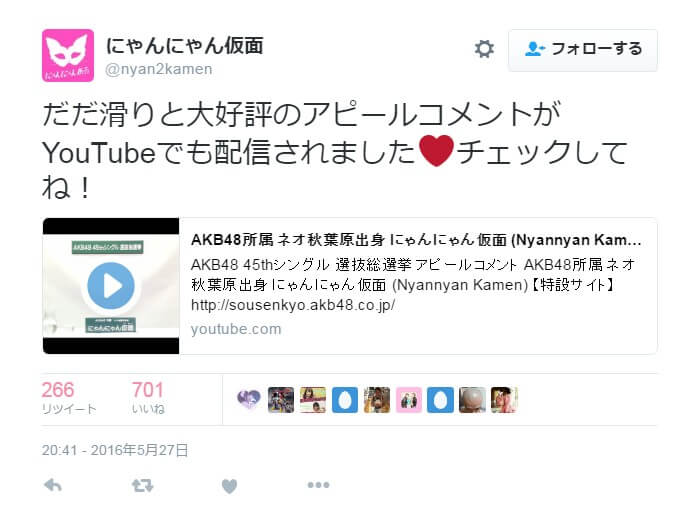
Task: Click the フォローする follow button
Action: (x=583, y=50)
